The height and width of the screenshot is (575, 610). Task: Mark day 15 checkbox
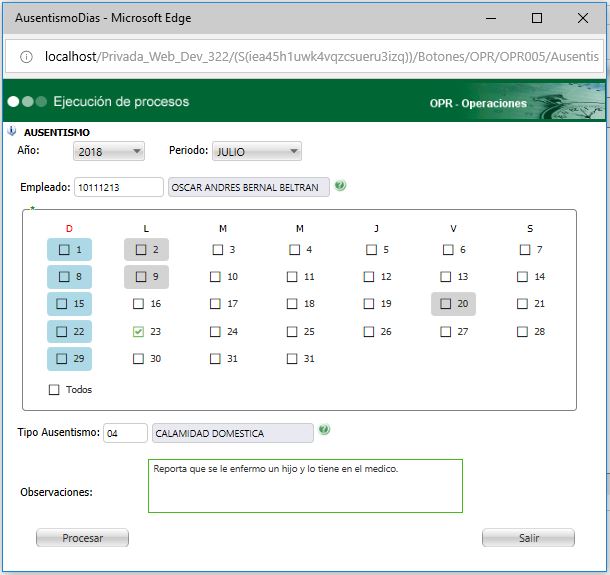(61, 304)
